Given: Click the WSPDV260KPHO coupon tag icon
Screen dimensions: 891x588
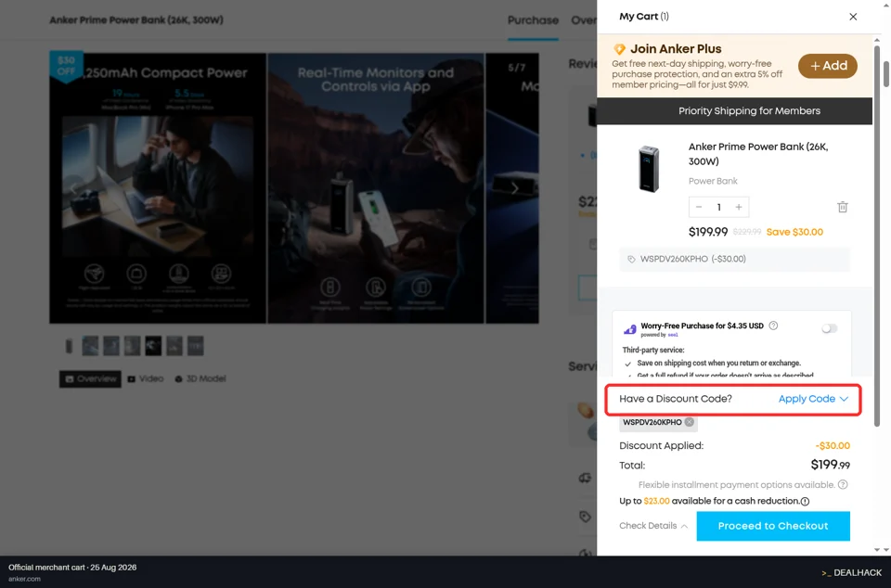Looking at the screenshot, I should pos(631,260).
